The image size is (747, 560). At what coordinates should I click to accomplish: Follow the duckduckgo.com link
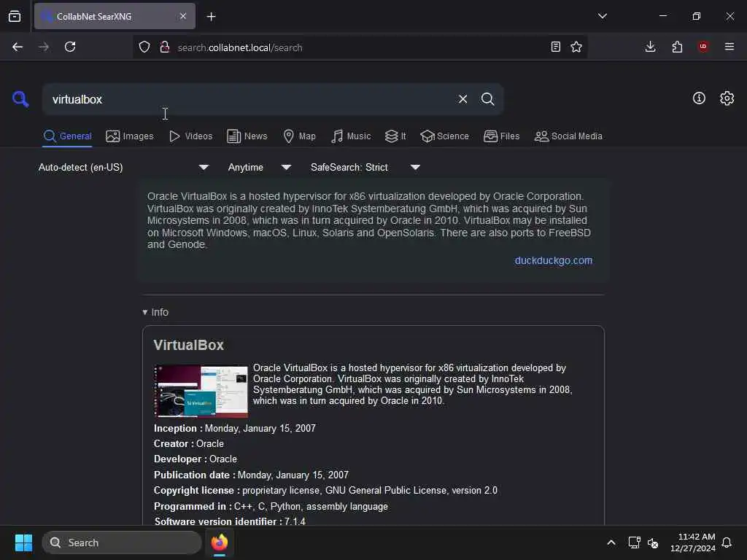553,260
